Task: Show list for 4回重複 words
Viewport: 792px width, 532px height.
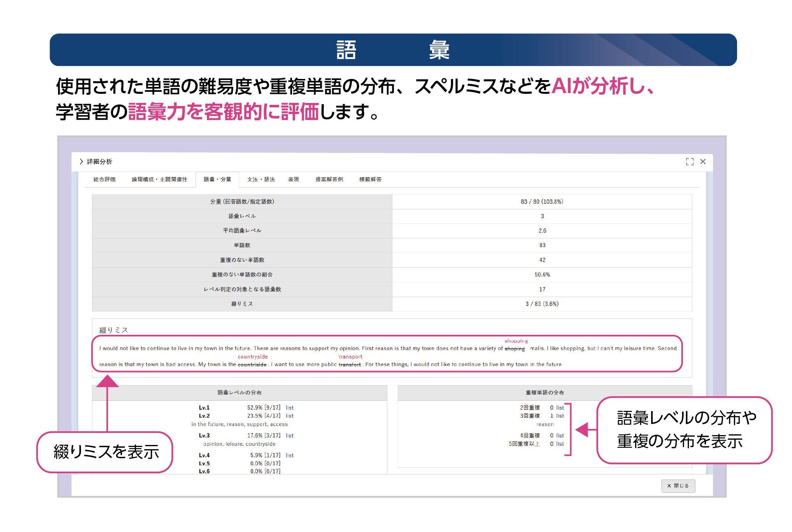Action: pos(560,436)
